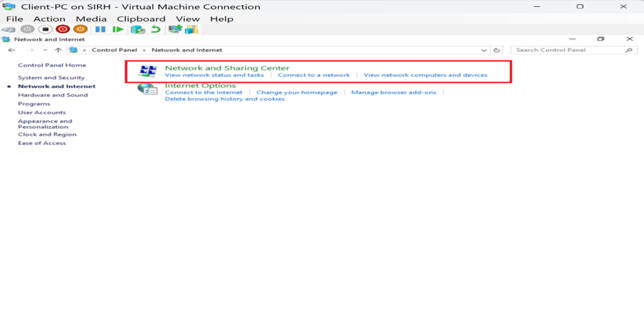The width and height of the screenshot is (644, 310).
Task: Click the green Revert arrow icon
Action: tap(155, 30)
